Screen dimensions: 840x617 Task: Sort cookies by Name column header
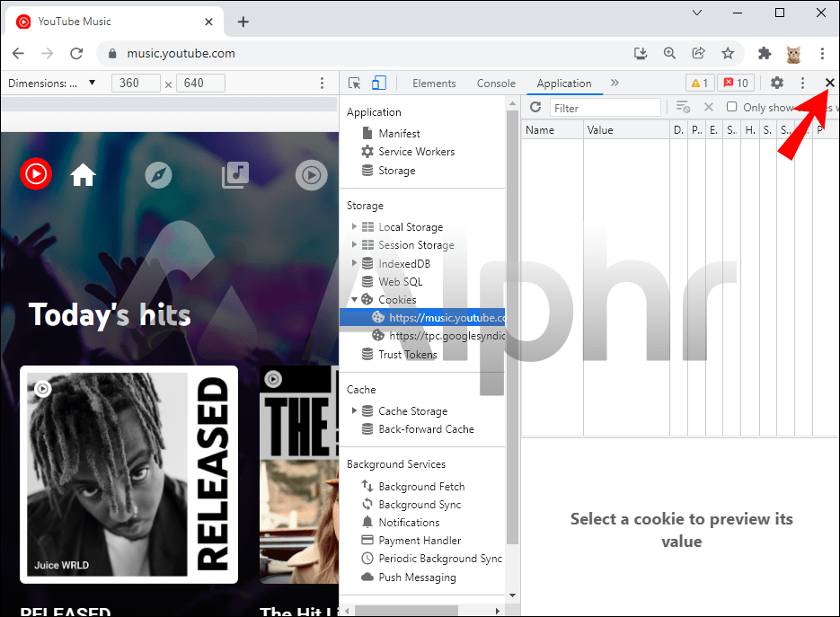click(x=553, y=130)
